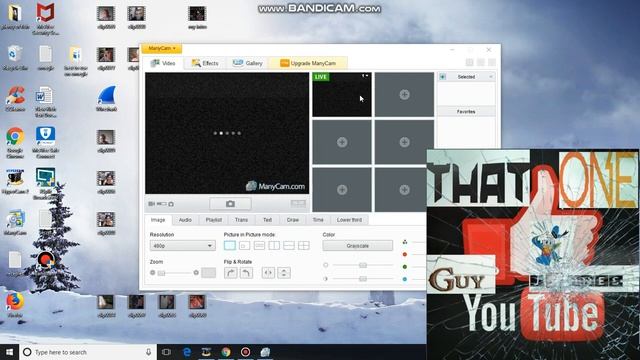Screen dimensions: 640x360
Task: Select the horizontal split Picture in Picture layout
Action: pyautogui.click(x=289, y=245)
